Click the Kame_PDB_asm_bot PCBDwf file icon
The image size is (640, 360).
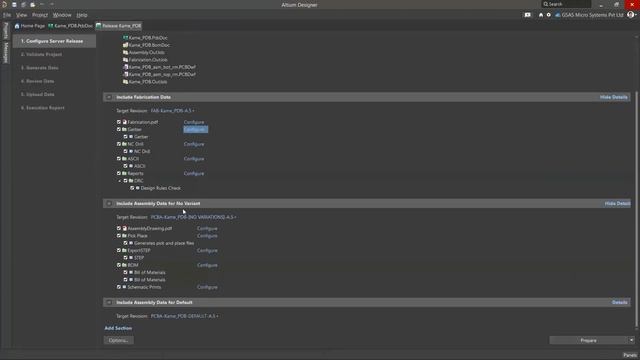tap(125, 67)
